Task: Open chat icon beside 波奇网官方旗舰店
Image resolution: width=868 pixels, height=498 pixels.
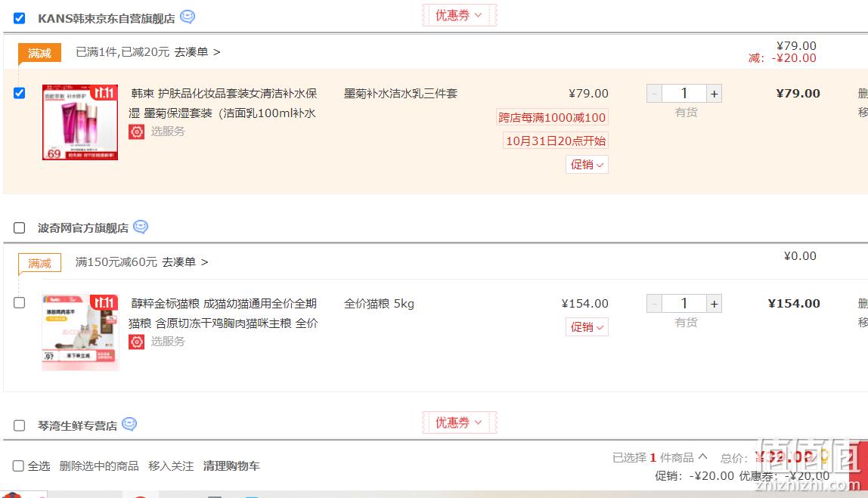Action: point(141,227)
